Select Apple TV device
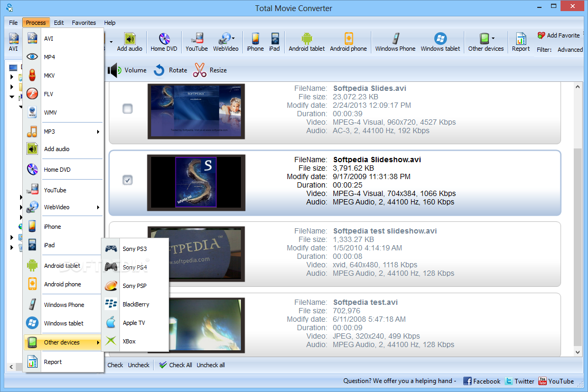This screenshot has width=588, height=392. pyautogui.click(x=135, y=323)
